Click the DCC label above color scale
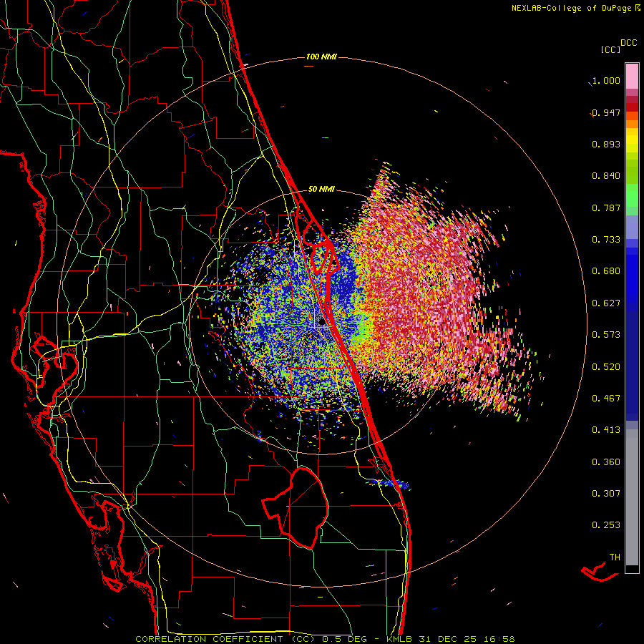 pyautogui.click(x=628, y=43)
